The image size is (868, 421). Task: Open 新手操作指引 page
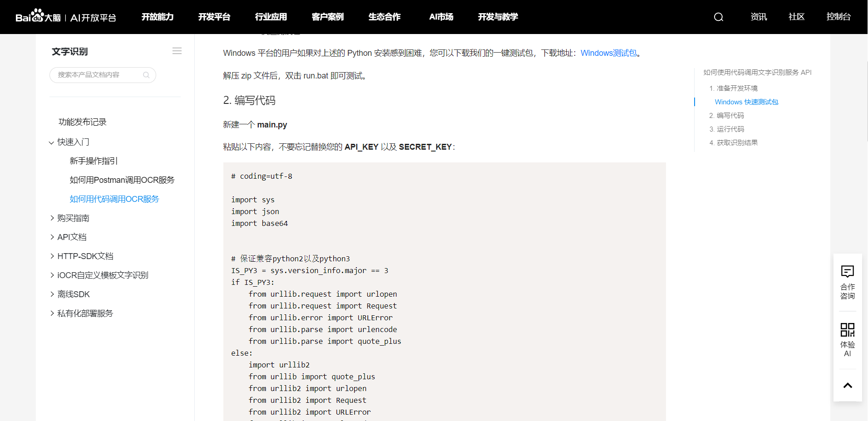tap(94, 161)
